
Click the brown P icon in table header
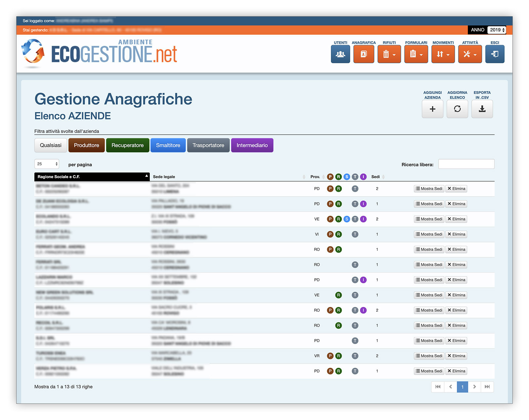[330, 177]
